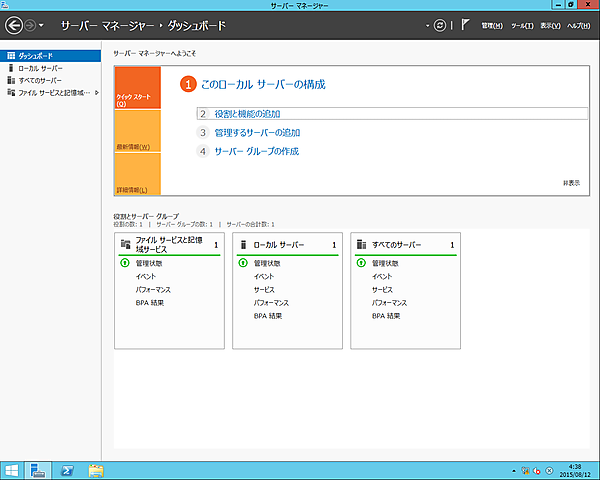Show hidden system tray icons arrow
The width and height of the screenshot is (600, 480).
(511, 469)
